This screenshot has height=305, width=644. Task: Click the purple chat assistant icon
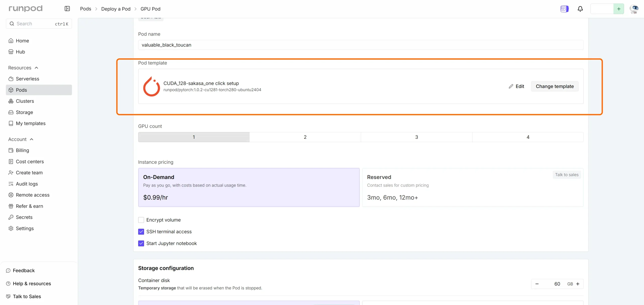564,9
